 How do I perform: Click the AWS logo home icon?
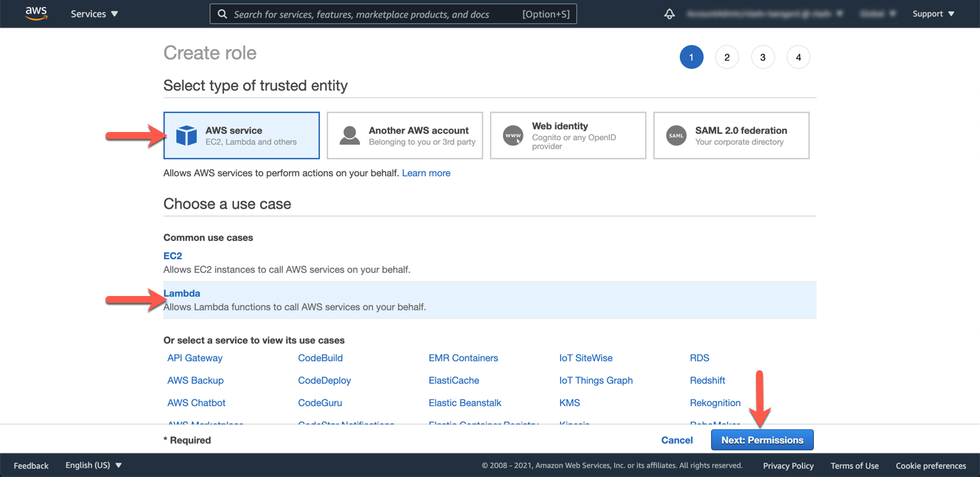pyautogui.click(x=36, y=14)
